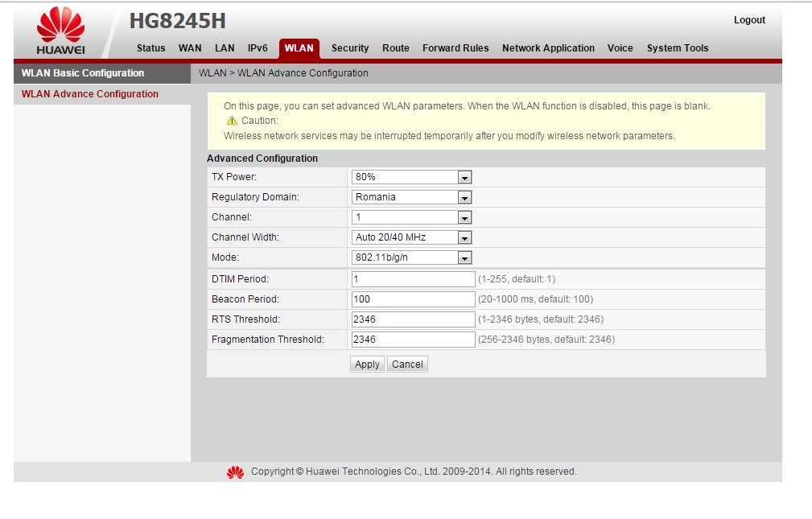812x519 pixels.
Task: Open the Forward Rules tab
Action: tap(455, 48)
